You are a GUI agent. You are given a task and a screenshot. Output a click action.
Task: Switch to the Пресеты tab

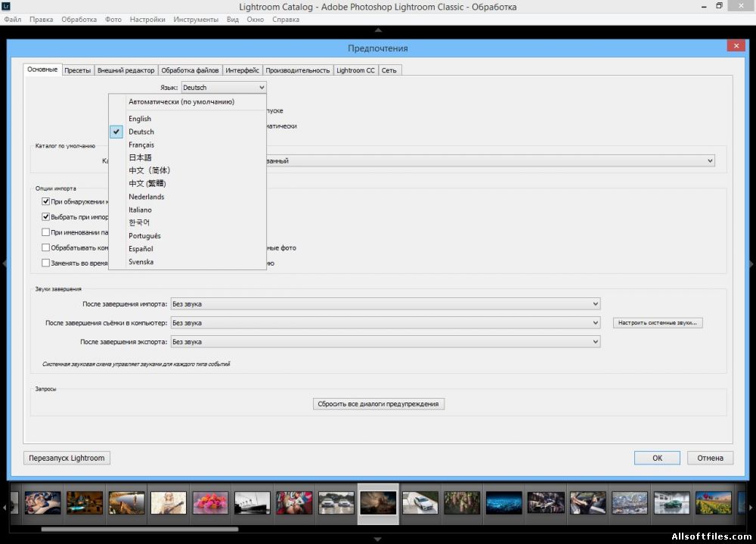click(77, 70)
